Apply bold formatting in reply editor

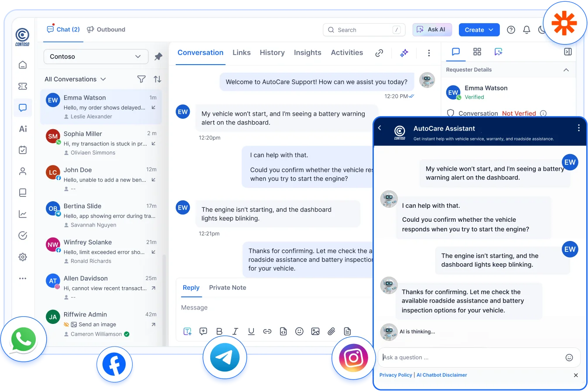pyautogui.click(x=219, y=331)
